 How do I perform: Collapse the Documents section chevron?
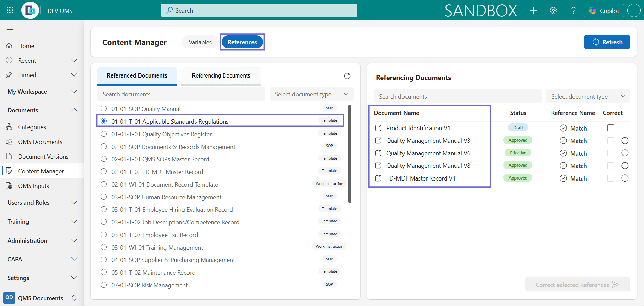click(x=74, y=110)
